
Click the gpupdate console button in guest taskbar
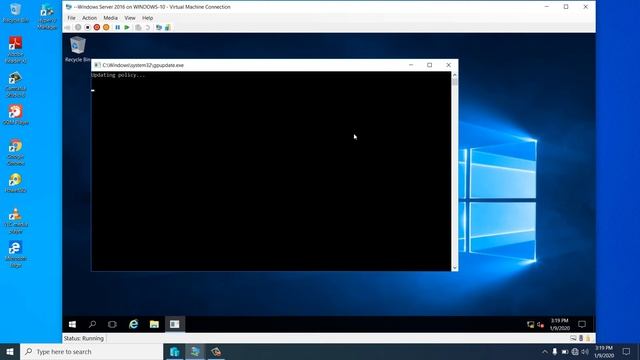point(175,324)
